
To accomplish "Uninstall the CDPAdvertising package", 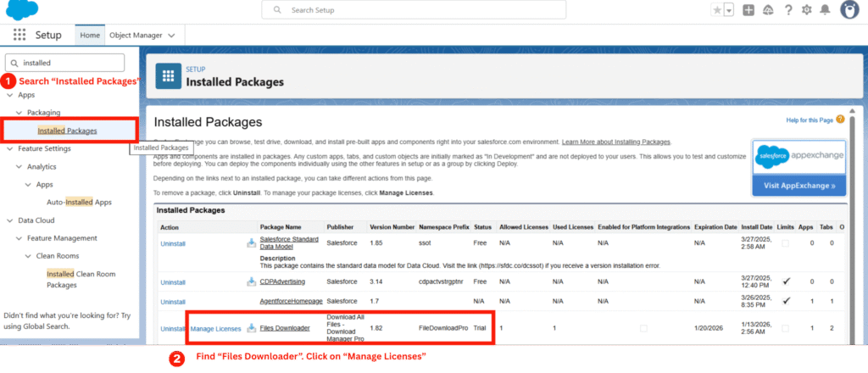I will [173, 282].
